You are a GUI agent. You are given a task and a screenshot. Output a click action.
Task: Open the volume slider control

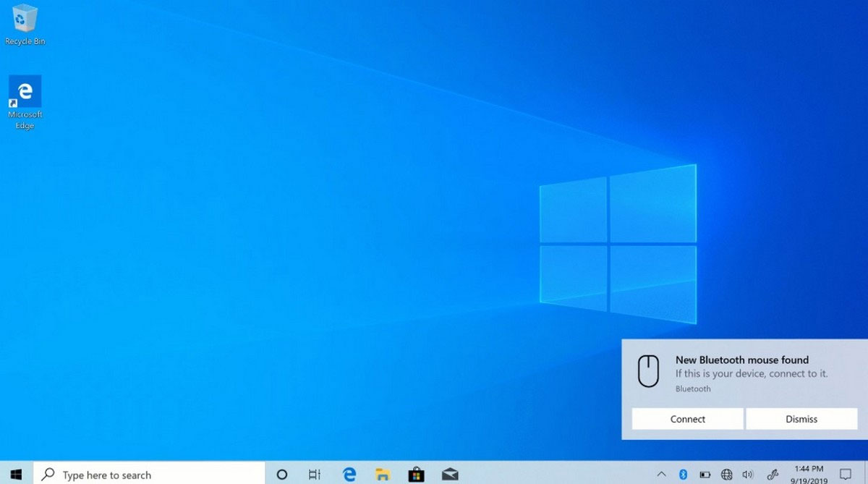pos(746,475)
